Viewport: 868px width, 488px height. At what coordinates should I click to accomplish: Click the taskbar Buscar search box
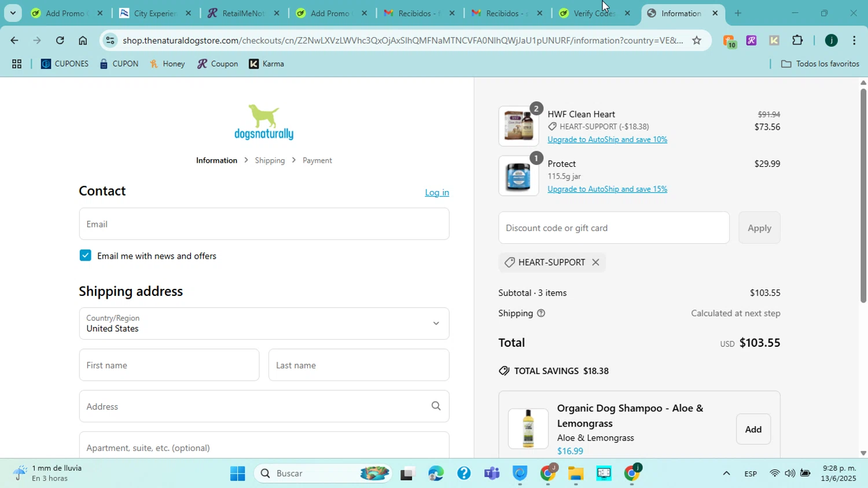pos(324,474)
